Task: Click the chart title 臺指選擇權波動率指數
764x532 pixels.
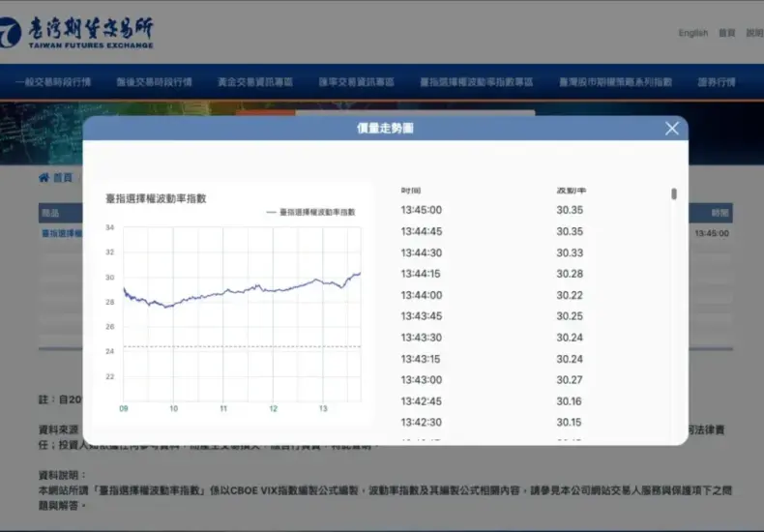Action: [156, 198]
